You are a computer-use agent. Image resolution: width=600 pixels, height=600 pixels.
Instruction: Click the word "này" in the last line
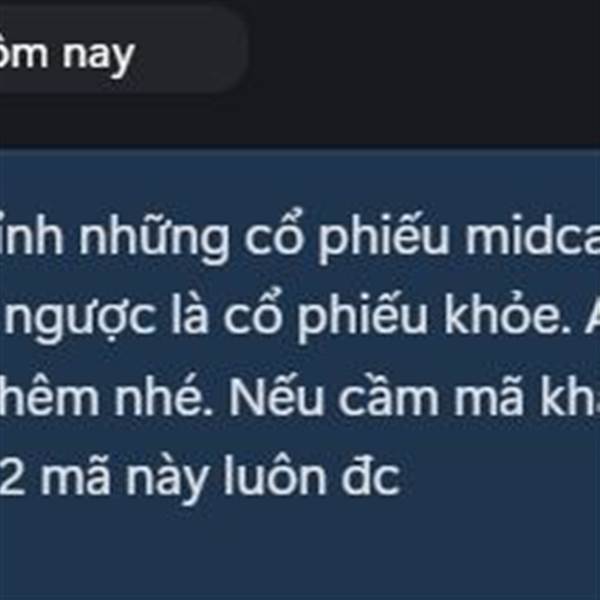[x=167, y=478]
